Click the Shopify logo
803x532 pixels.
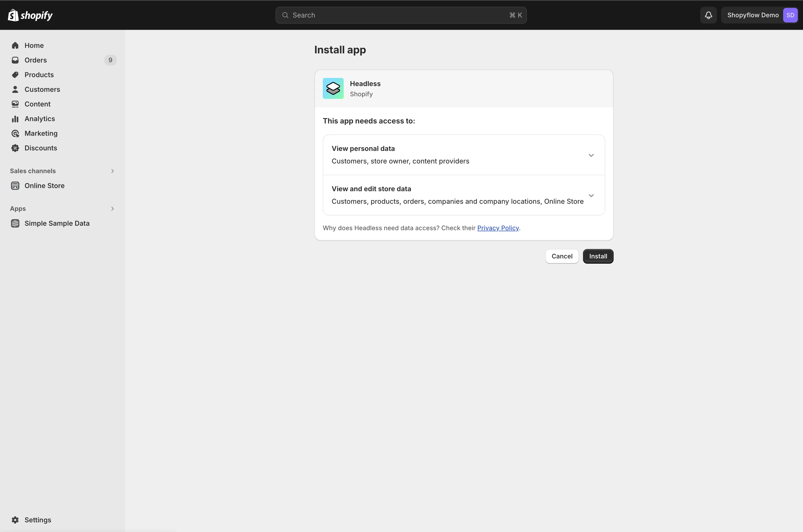click(x=30, y=15)
